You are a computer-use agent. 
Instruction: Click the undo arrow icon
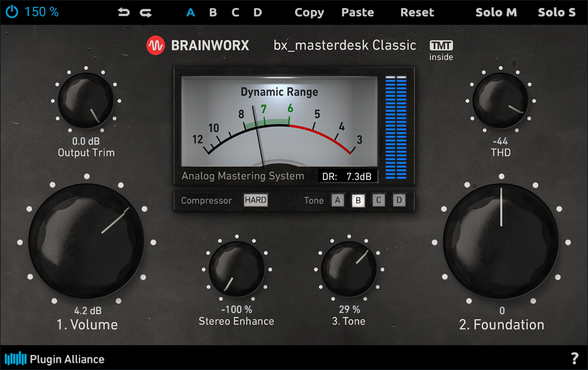coord(124,12)
